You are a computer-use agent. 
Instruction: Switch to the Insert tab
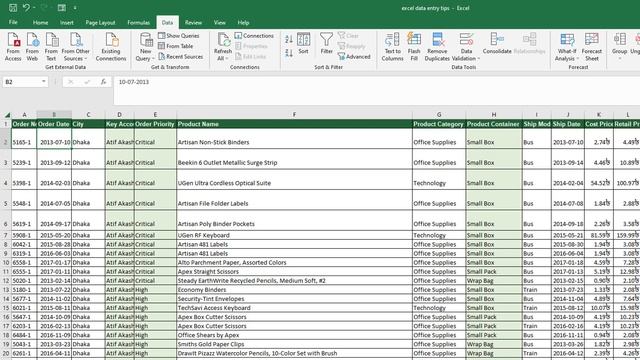[x=67, y=22]
